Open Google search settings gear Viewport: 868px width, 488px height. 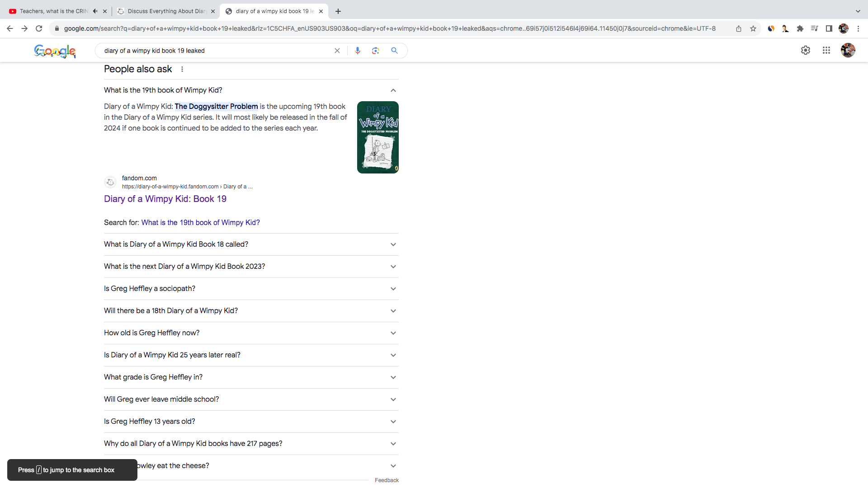point(806,50)
